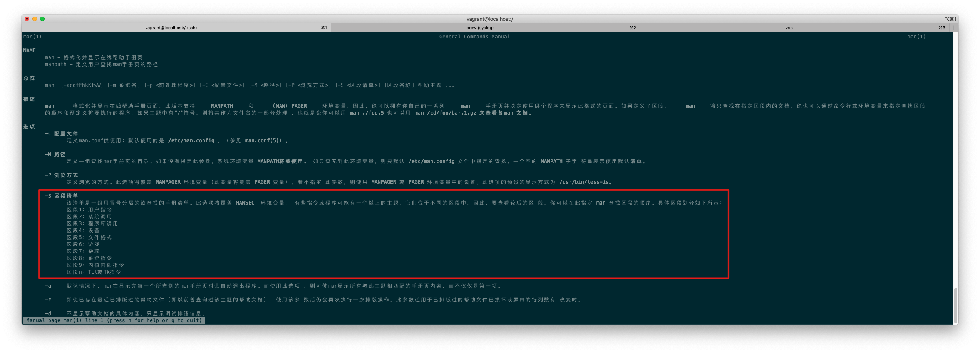Click the line 区段4: 设备
Screen dimensions: 980x353
(x=83, y=230)
